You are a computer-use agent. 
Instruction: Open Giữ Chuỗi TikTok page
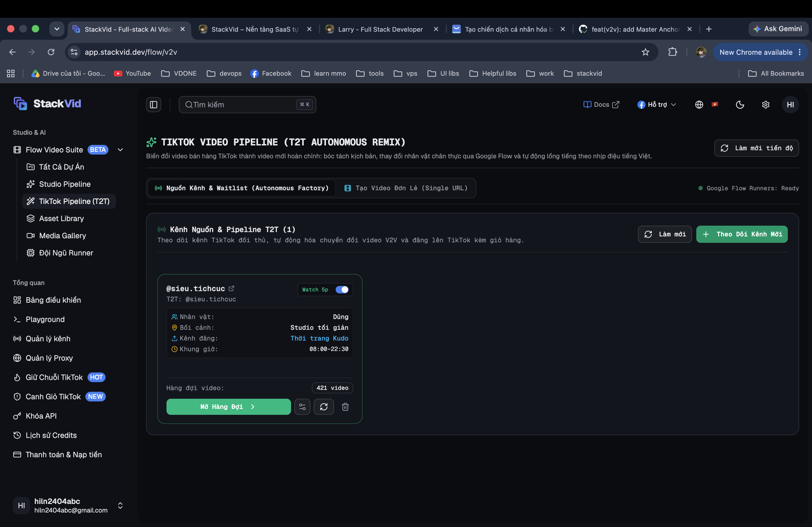pyautogui.click(x=60, y=377)
